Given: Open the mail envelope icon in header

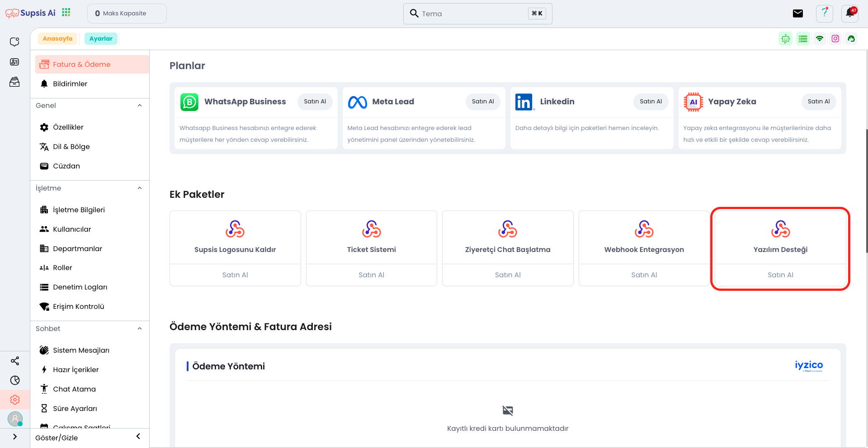Looking at the screenshot, I should tap(798, 14).
